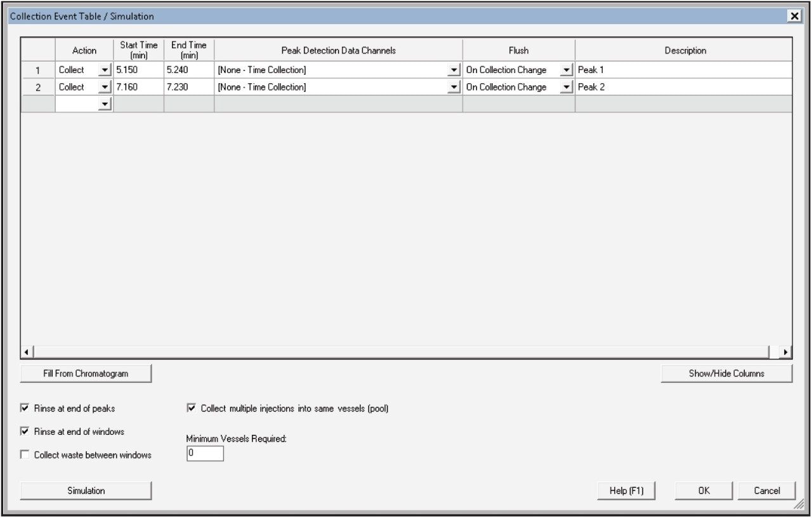
Task: Click the Action column header
Action: click(84, 50)
